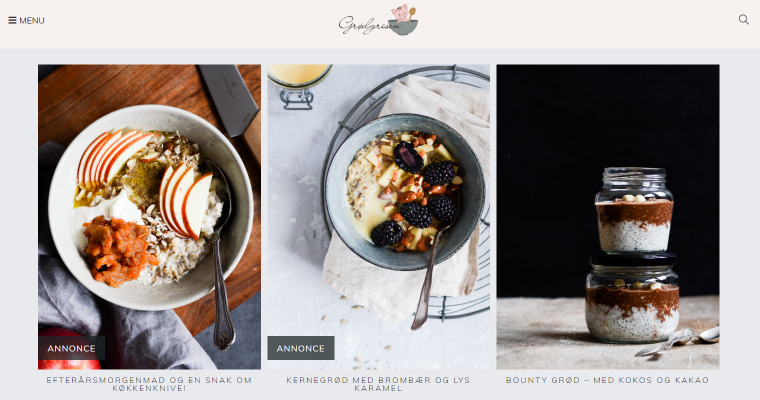Image resolution: width=760 pixels, height=400 pixels.
Task: Open the MENU text label
Action: click(32, 20)
